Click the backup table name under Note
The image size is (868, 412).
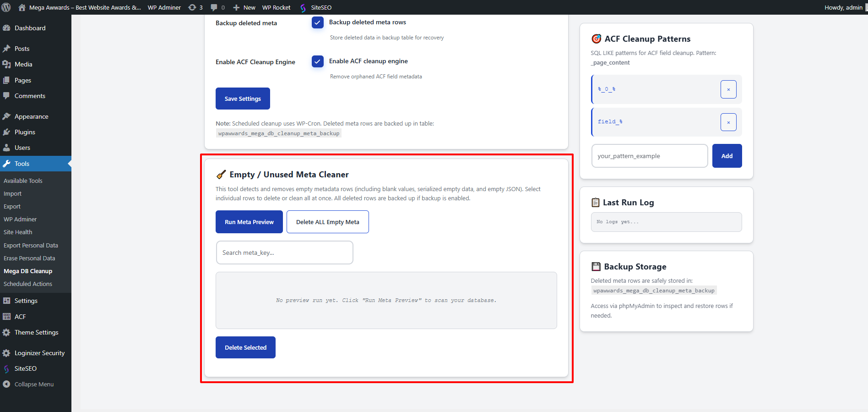click(279, 133)
